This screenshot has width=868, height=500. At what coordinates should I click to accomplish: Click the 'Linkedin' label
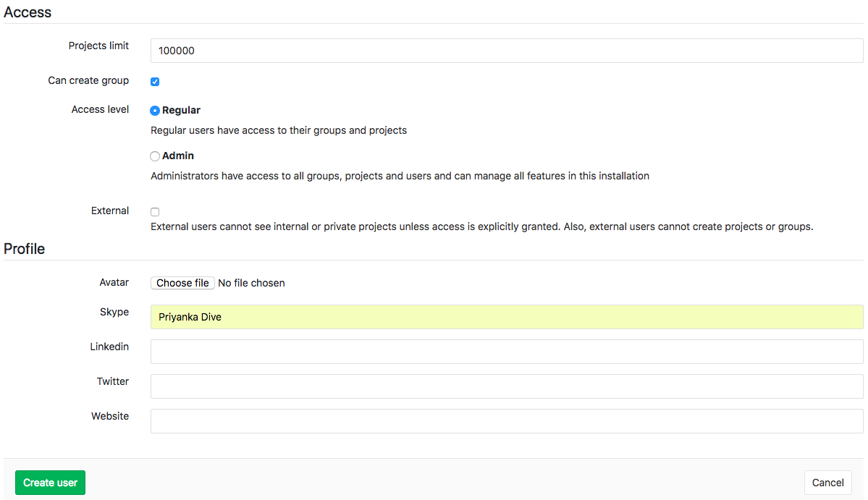pos(109,347)
